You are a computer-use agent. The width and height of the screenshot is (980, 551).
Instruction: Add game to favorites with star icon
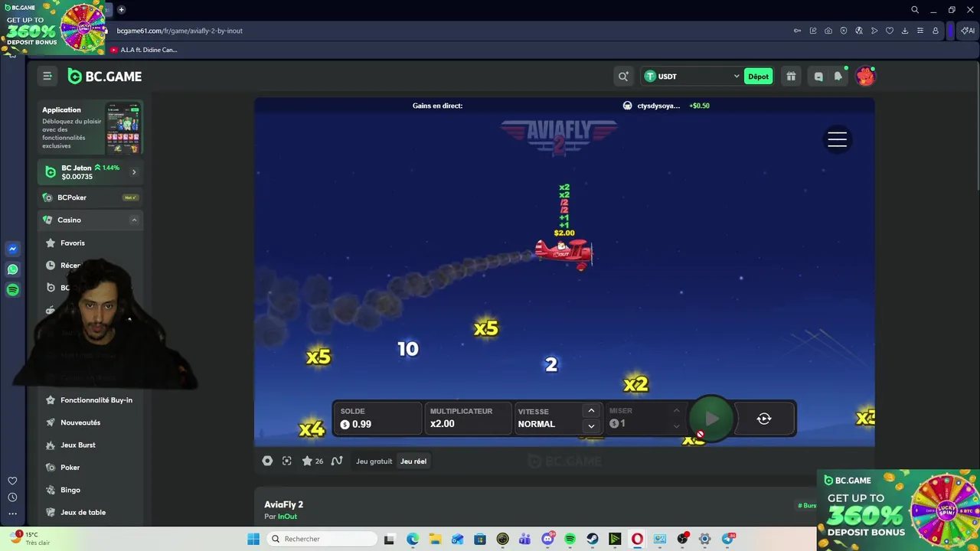307,461
